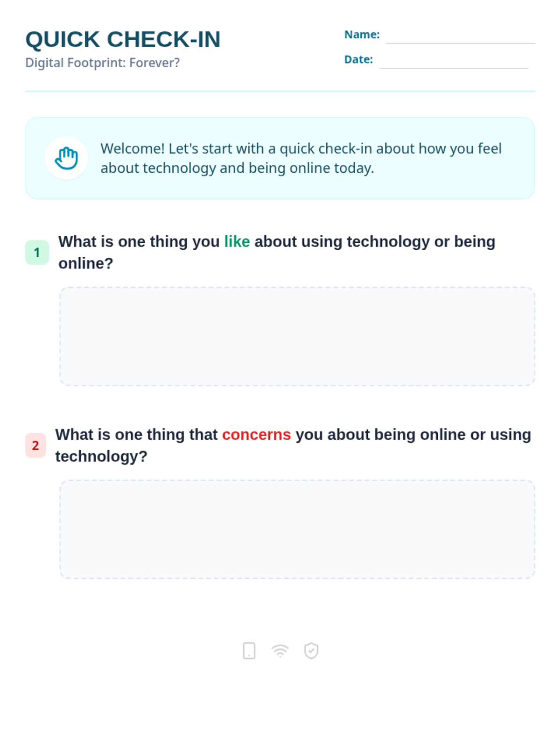Click the green word like
The image size is (560, 747).
coord(237,242)
